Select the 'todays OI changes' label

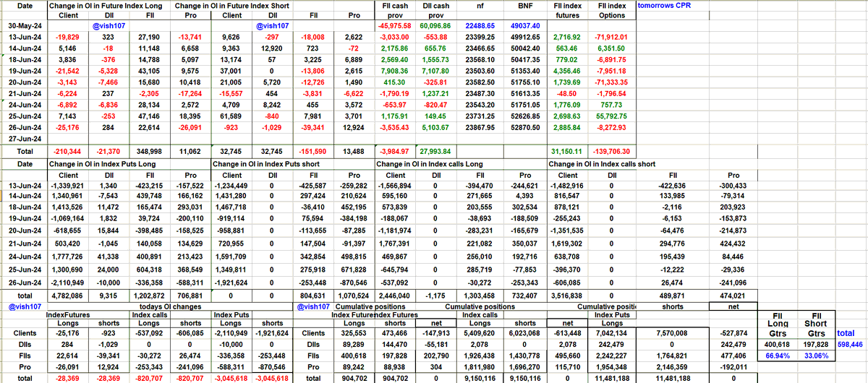tap(169, 306)
